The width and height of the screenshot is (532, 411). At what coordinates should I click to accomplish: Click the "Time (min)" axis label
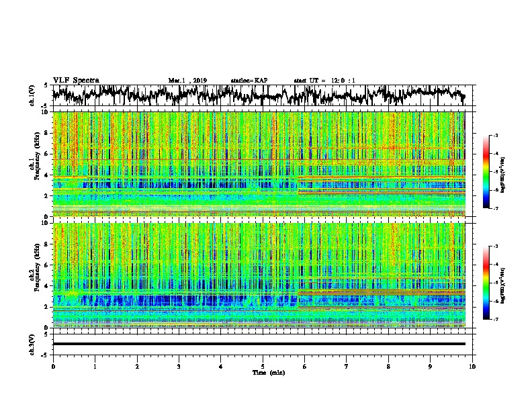[269, 373]
